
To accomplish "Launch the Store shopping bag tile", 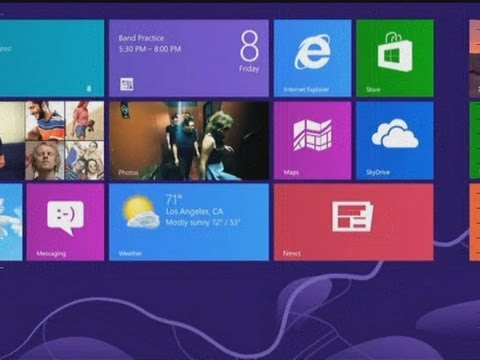I will coord(395,58).
